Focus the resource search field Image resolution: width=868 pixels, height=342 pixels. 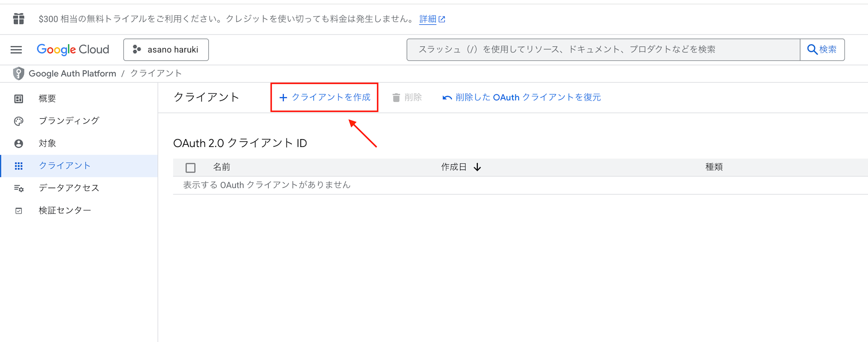pyautogui.click(x=603, y=50)
